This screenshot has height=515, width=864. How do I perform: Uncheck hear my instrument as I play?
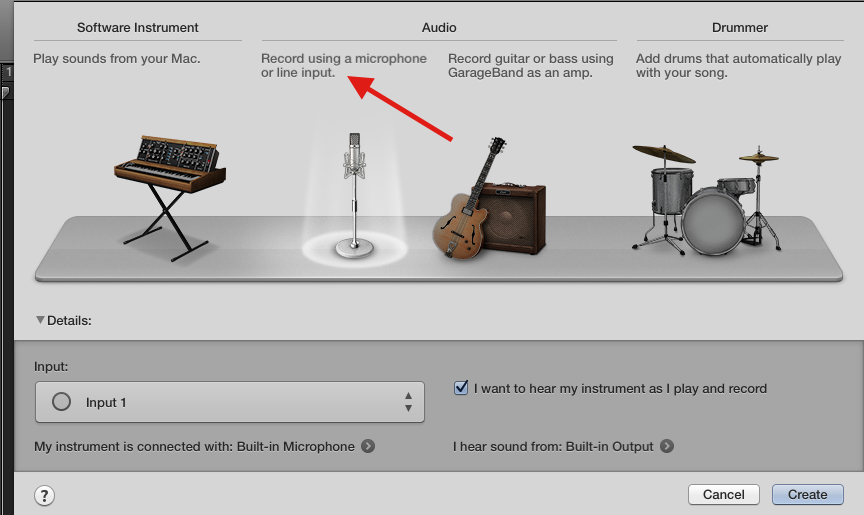click(461, 388)
